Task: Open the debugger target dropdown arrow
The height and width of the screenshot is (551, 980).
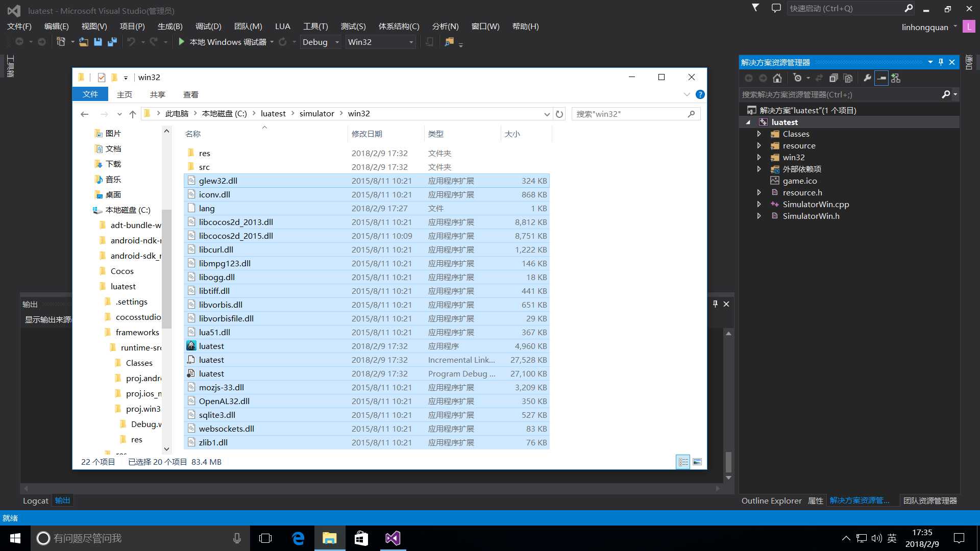Action: (x=272, y=42)
